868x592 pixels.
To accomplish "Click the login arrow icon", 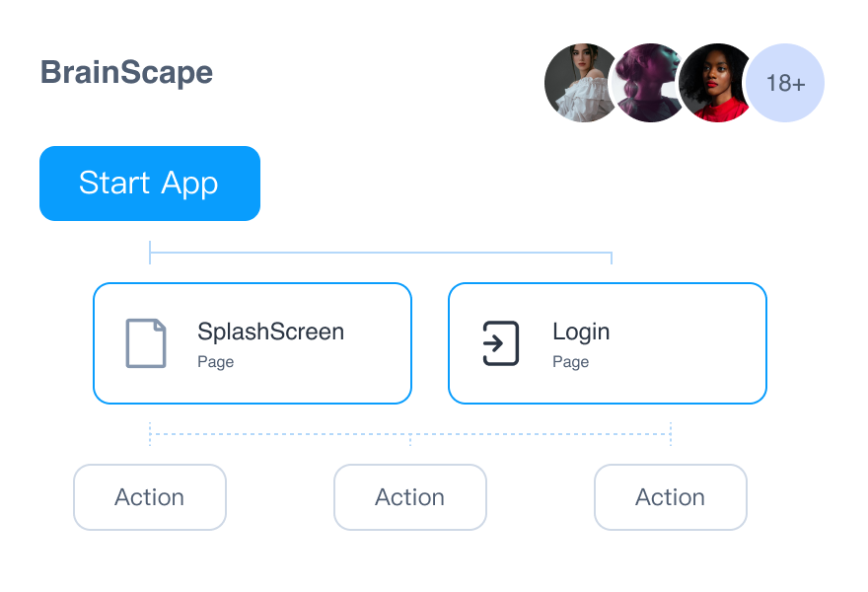I will click(x=500, y=343).
